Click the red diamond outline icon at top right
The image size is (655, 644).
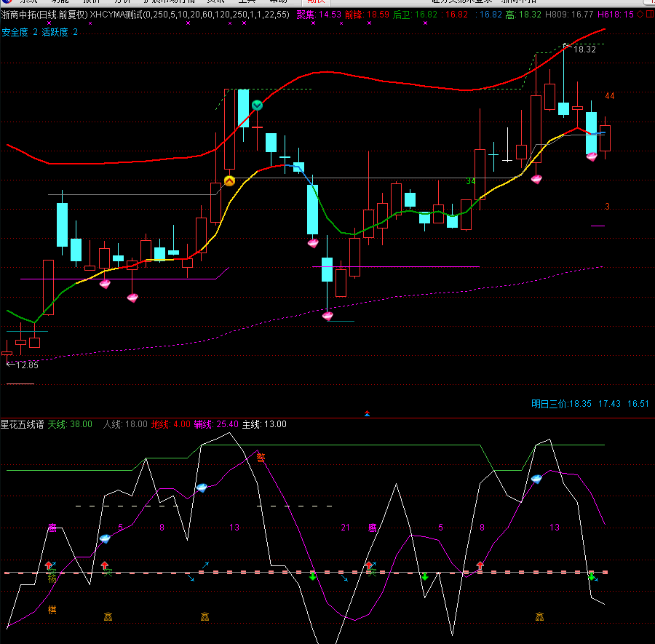click(639, 14)
